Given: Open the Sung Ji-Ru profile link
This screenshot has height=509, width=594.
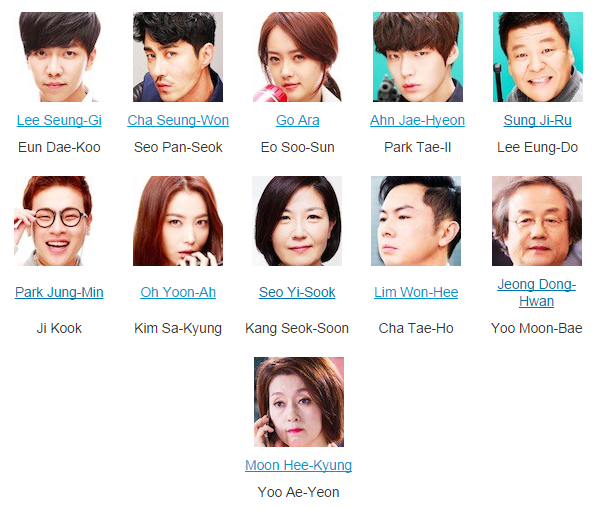Looking at the screenshot, I should [x=537, y=120].
